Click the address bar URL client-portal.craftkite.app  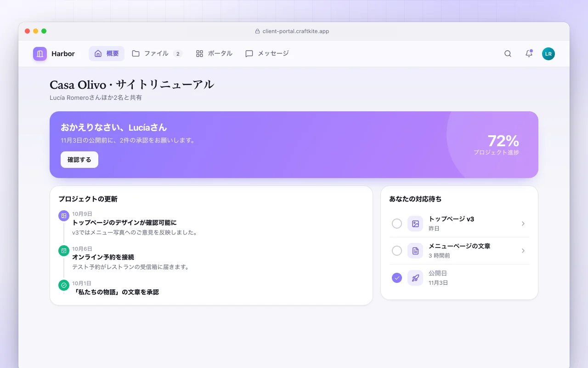click(296, 31)
